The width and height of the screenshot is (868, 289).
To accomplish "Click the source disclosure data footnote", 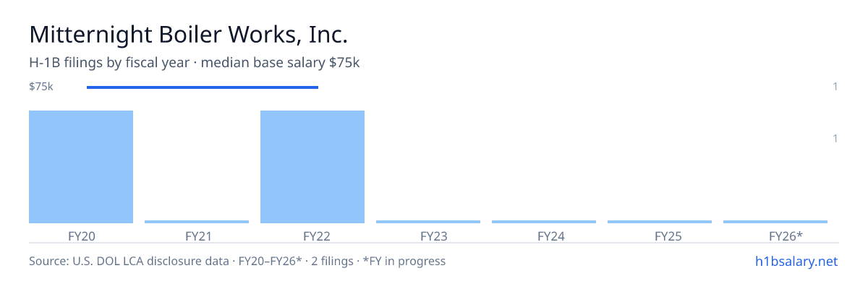I will coord(237,261).
